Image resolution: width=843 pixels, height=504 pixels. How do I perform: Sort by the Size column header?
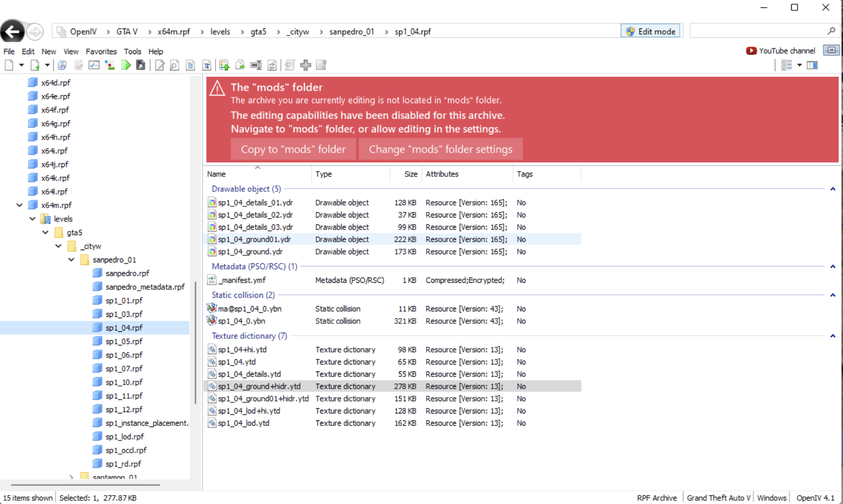tap(406, 174)
